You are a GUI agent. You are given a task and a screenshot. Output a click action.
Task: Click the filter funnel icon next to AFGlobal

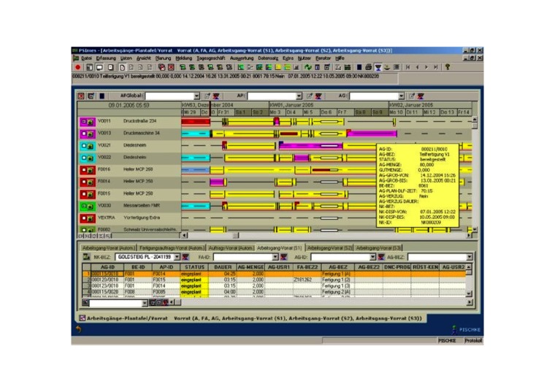216,96
